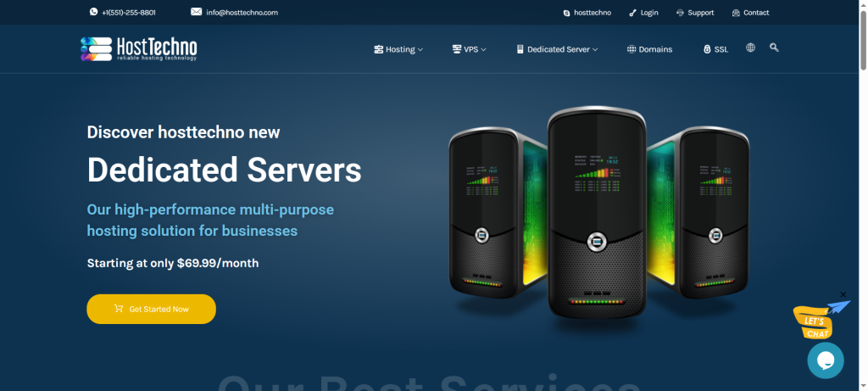Viewport: 868px width, 391px height.
Task: Click the Skype icon beside hosttechno
Action: 566,13
